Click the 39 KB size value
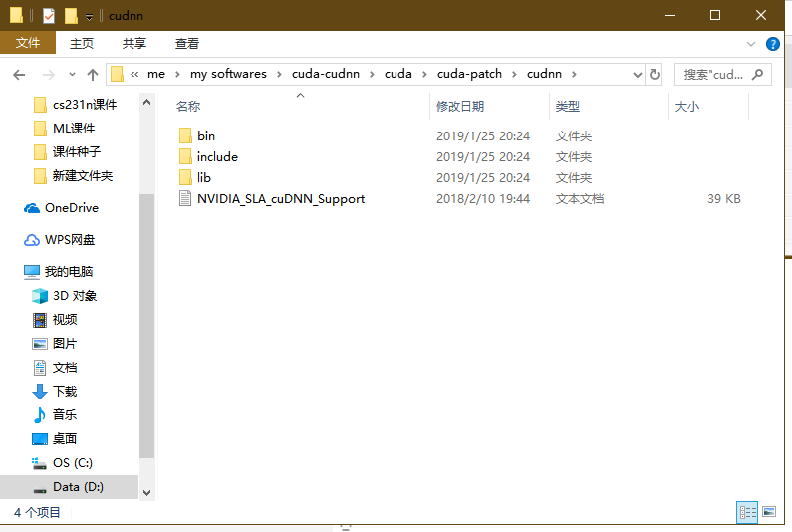This screenshot has width=792, height=532. (x=724, y=199)
